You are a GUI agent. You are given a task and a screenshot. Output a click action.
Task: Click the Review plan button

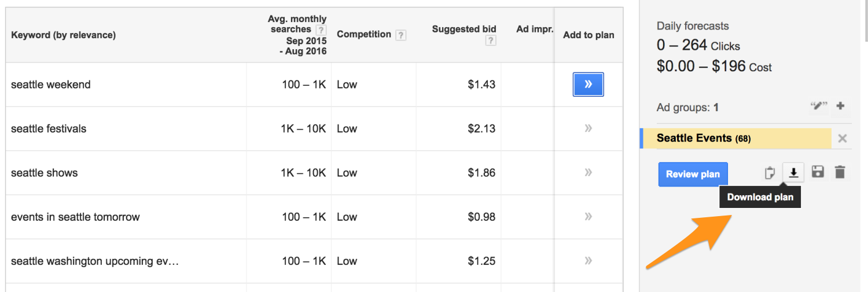point(693,174)
